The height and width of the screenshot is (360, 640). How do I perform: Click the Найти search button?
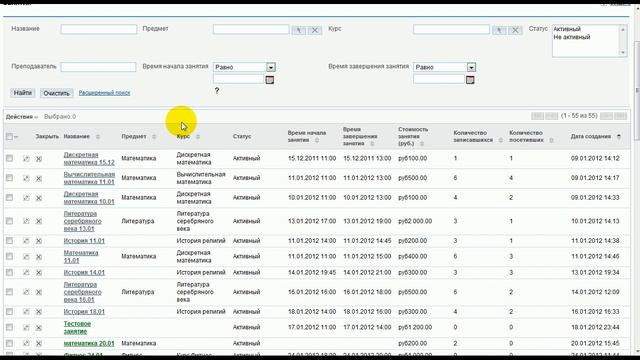coord(22,93)
